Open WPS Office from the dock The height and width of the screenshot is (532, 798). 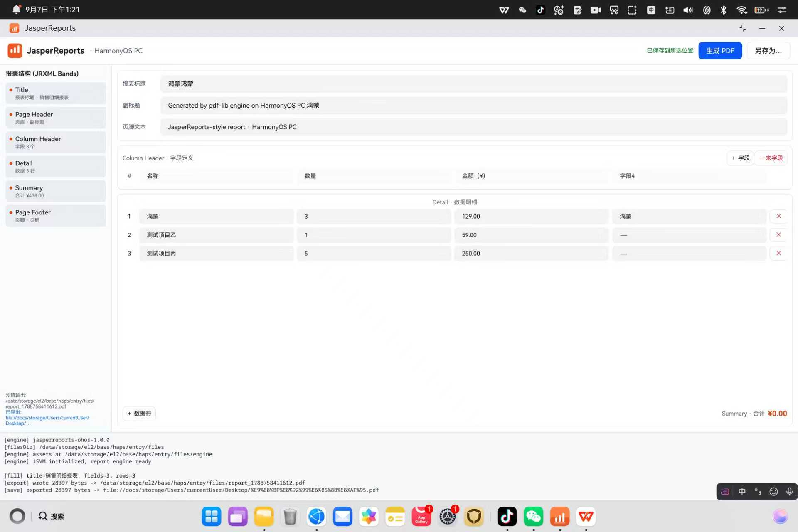[586, 517]
